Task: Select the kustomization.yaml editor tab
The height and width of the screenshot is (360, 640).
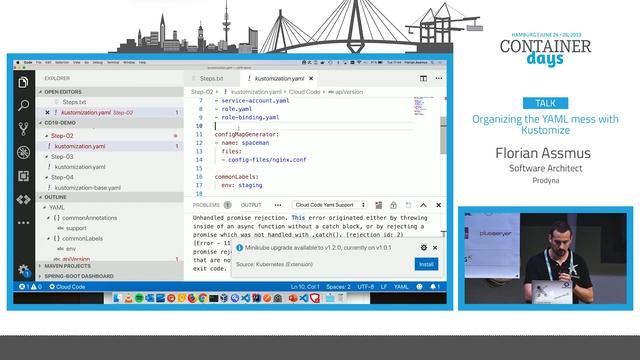Action: [279, 78]
